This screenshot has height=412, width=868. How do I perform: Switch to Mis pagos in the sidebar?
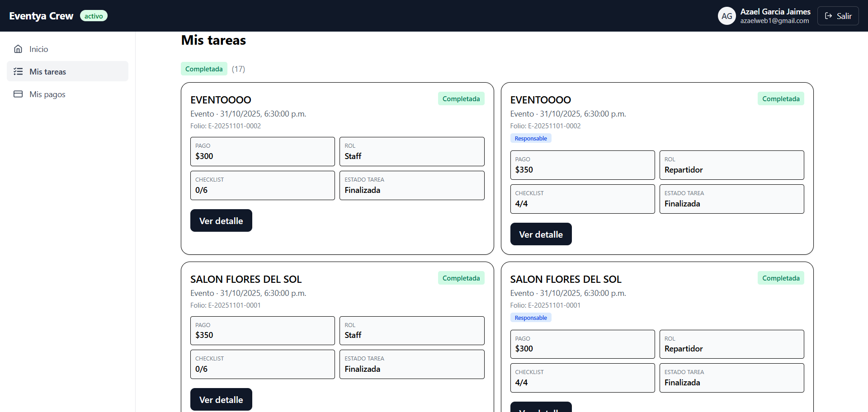click(47, 94)
